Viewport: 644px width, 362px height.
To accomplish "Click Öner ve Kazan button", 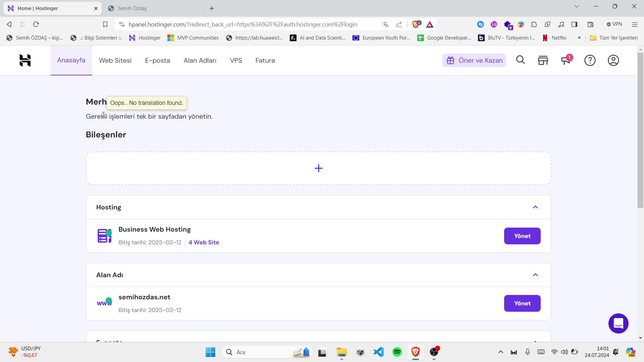I will [474, 60].
